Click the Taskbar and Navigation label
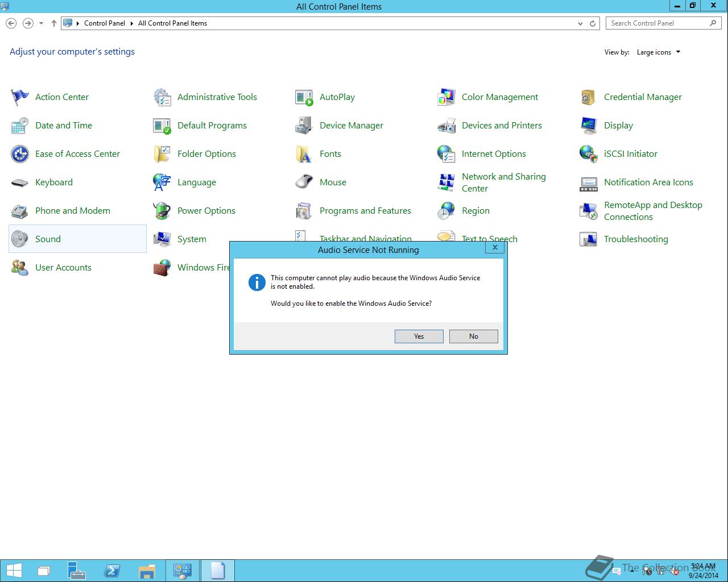This screenshot has height=582, width=728. click(x=366, y=239)
